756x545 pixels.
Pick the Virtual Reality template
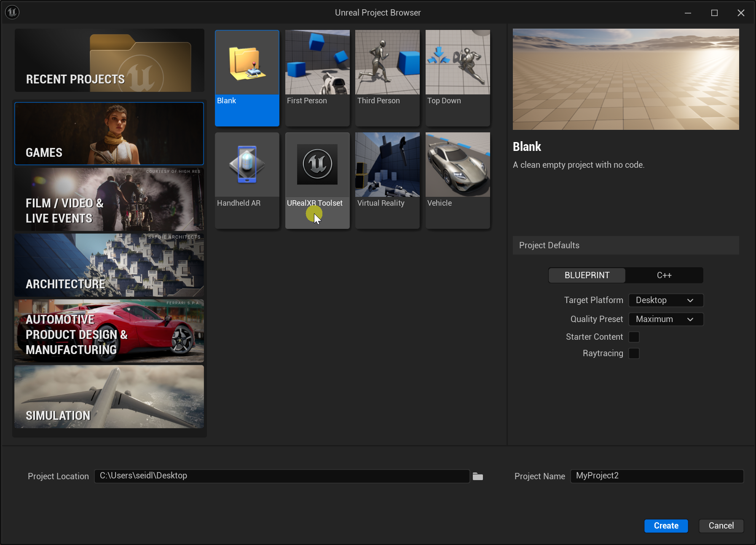(387, 180)
